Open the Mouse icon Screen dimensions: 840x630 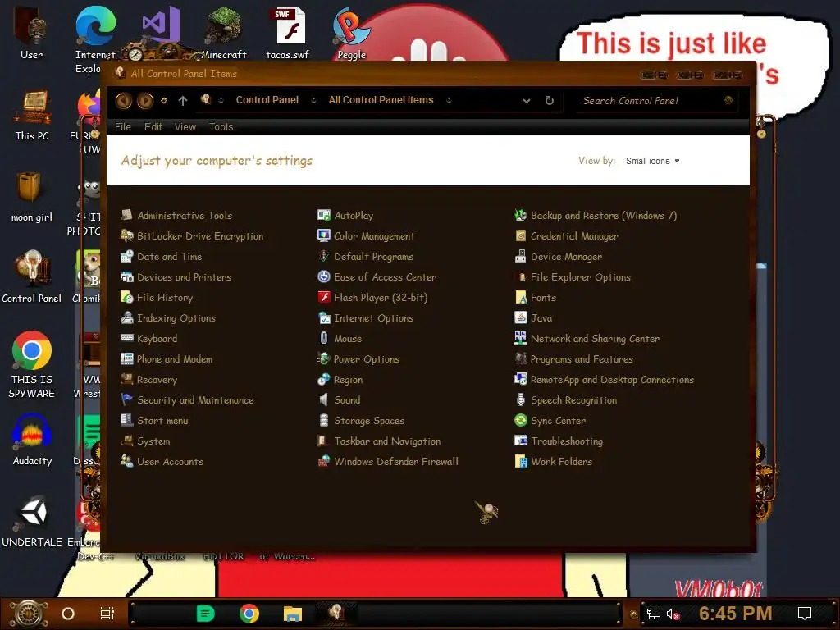(x=323, y=339)
